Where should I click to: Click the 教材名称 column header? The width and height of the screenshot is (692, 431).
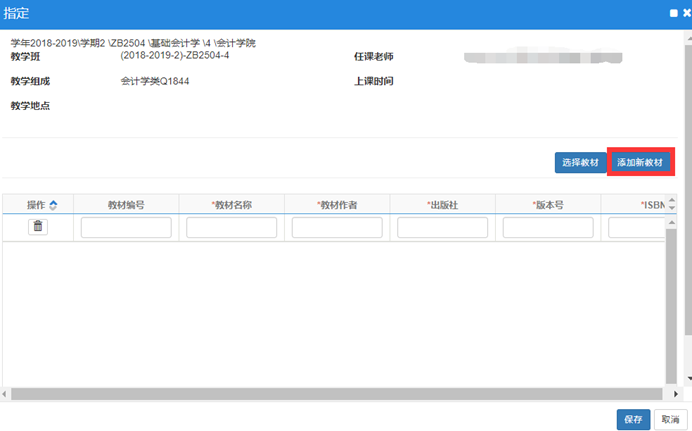click(232, 205)
